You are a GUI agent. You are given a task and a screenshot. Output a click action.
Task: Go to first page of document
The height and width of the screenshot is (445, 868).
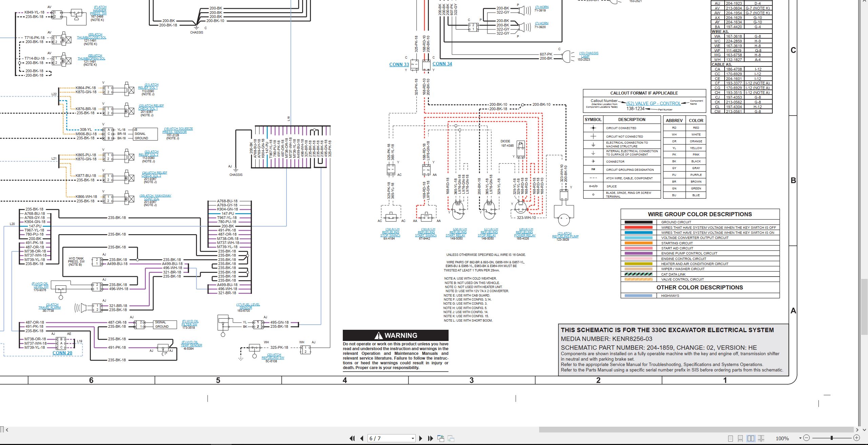point(352,438)
